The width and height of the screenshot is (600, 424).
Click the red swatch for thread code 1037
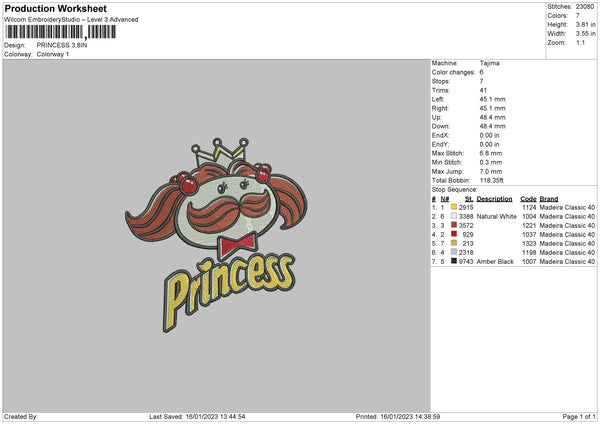(454, 234)
